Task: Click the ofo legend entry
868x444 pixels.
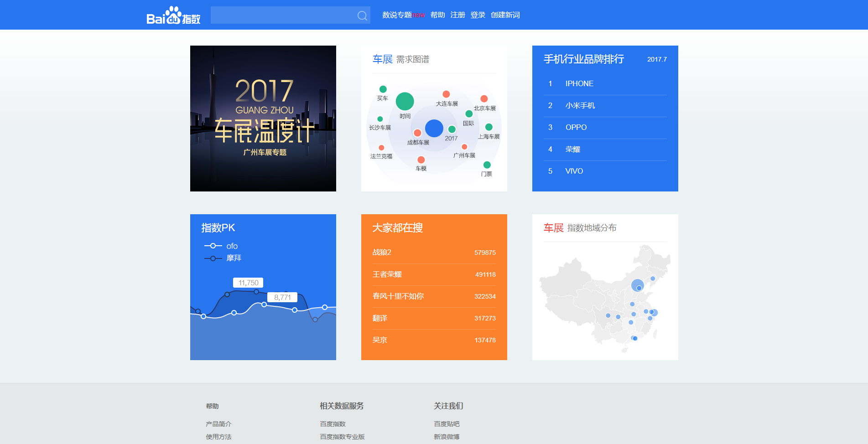Action: click(x=221, y=246)
